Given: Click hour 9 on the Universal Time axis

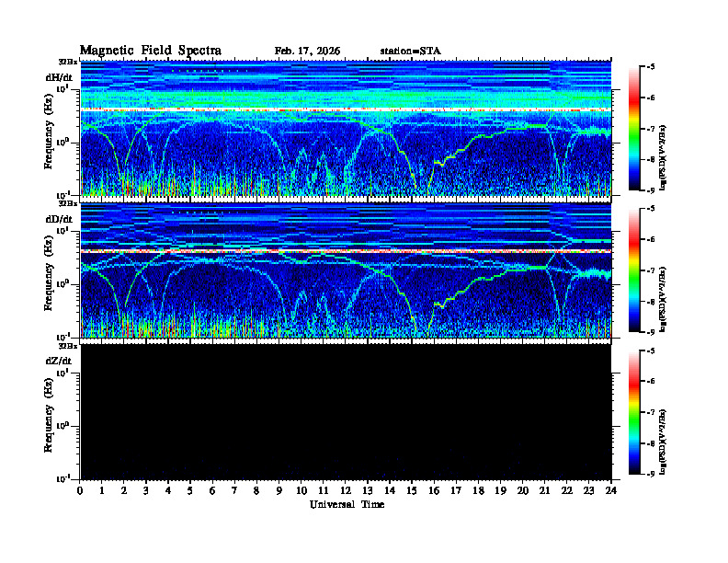Looking at the screenshot, I should click(279, 490).
